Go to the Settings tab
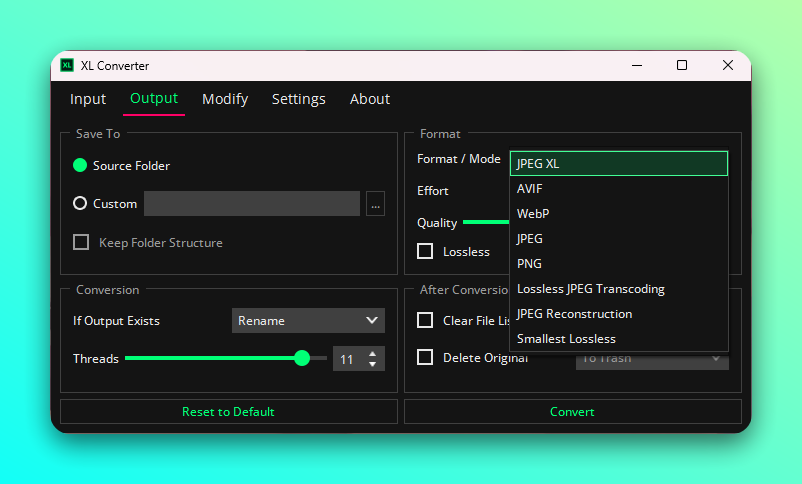The image size is (802, 484). pos(299,99)
